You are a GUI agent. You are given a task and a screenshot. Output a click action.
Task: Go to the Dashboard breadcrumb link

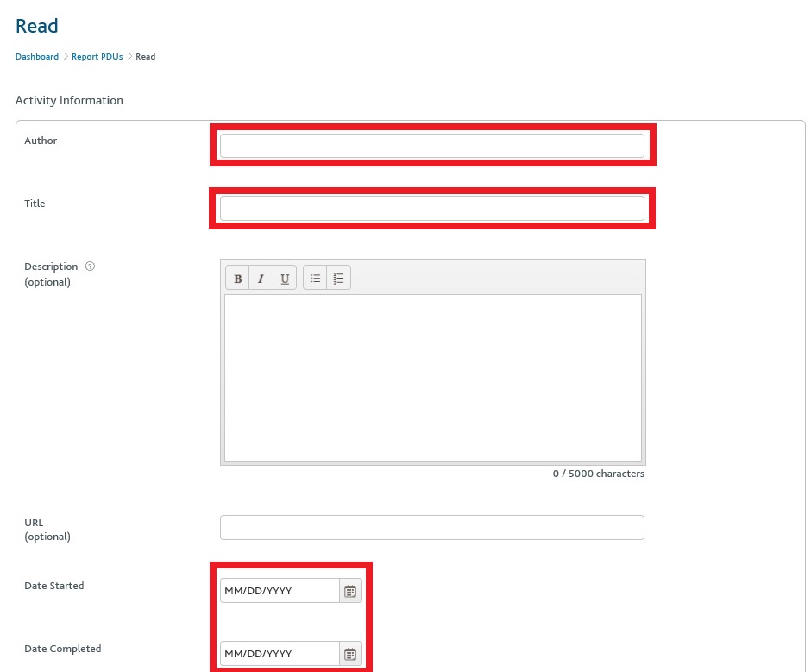click(x=37, y=56)
